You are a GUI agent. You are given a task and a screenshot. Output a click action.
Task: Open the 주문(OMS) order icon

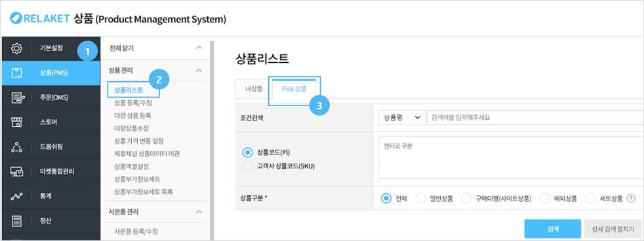(16, 98)
